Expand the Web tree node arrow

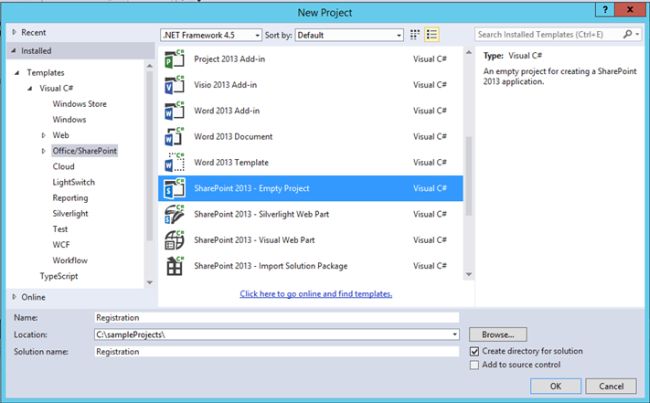coord(43,135)
